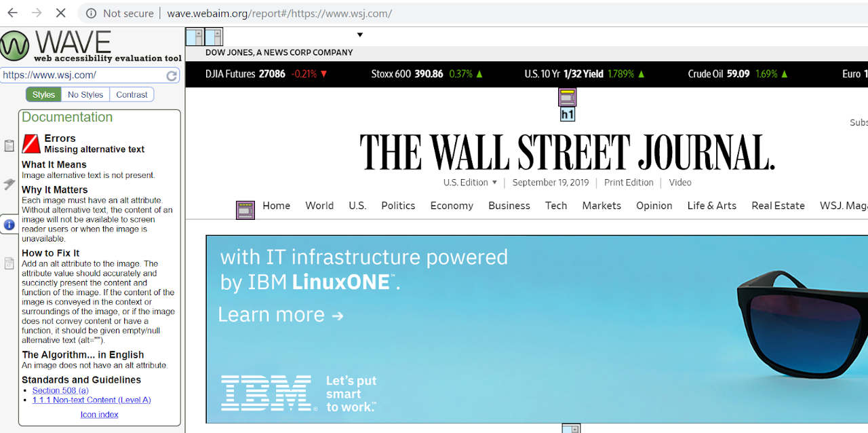
Task: Click the WAVE header structure icon above masthead
Action: pos(568,97)
